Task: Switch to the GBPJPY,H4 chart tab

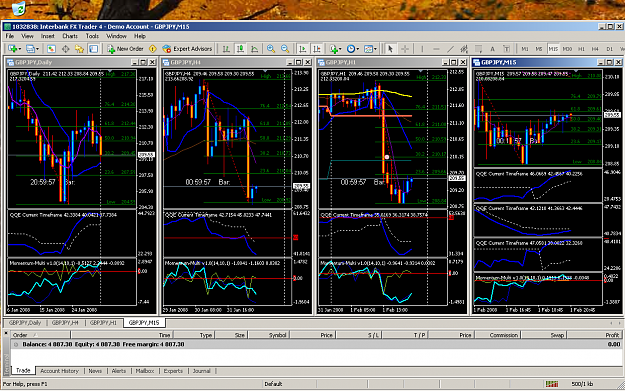Action: click(x=65, y=322)
